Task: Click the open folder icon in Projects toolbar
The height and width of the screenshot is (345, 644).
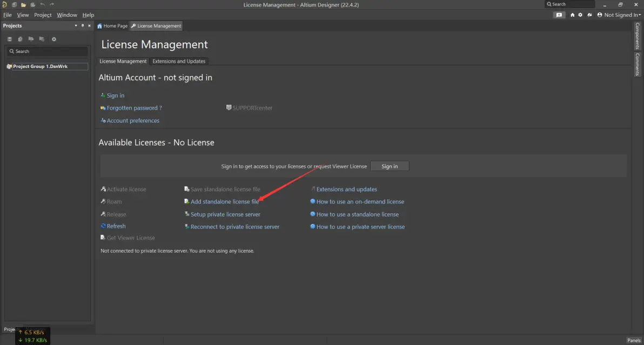Action: [x=31, y=39]
